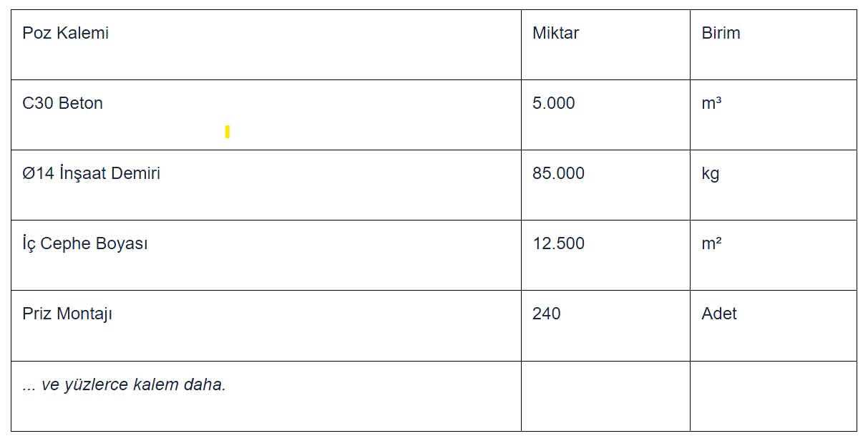Select the m³ unit cell
Viewport: 868px width, 436px height.
click(711, 103)
